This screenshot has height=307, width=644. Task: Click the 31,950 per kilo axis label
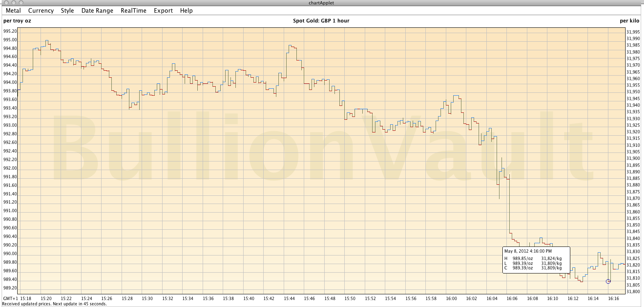[633, 92]
